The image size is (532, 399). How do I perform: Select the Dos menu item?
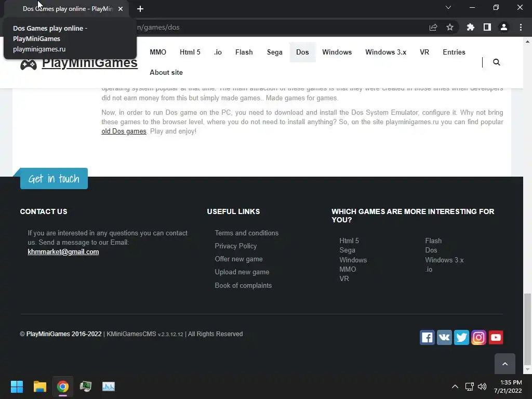302,52
